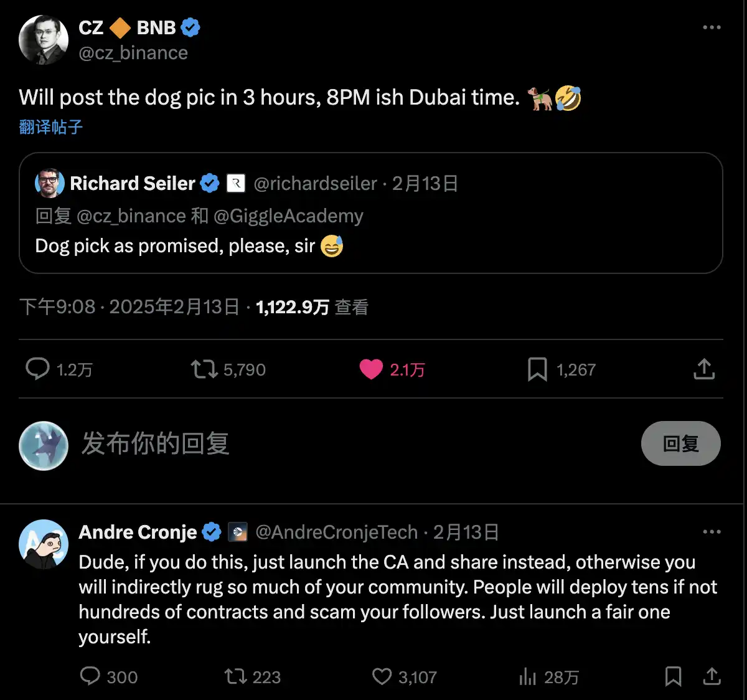747x700 pixels.
Task: Click the repost icon showing 5,790
Action: (x=204, y=369)
